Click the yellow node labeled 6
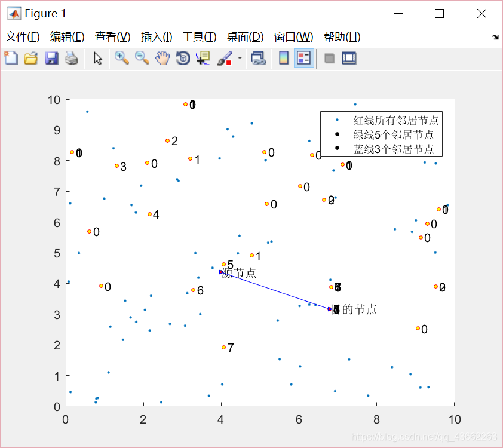Image resolution: width=503 pixels, height=448 pixels. [x=193, y=290]
